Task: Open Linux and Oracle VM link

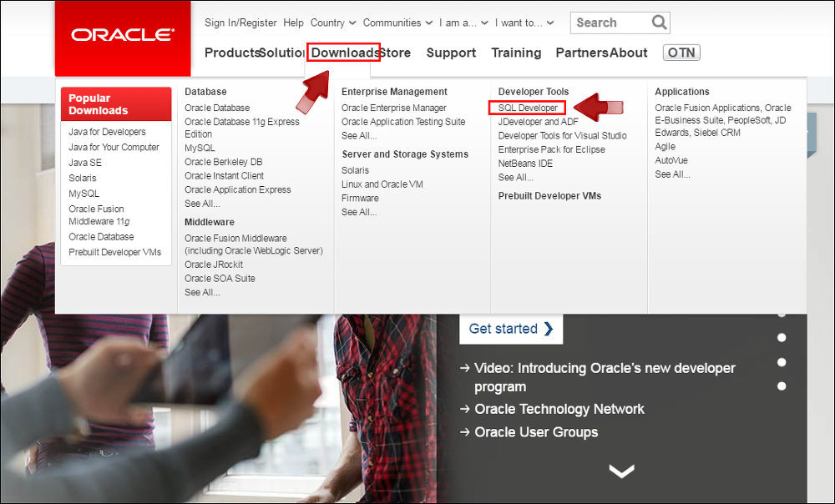Action: 382,184
